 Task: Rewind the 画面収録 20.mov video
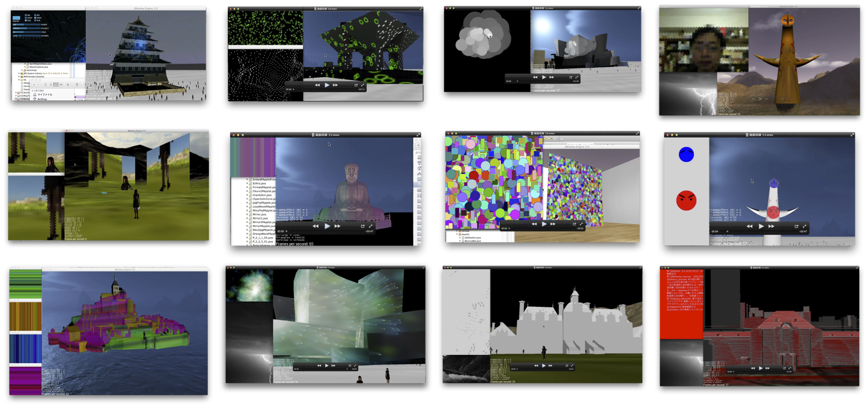pyautogui.click(x=317, y=85)
